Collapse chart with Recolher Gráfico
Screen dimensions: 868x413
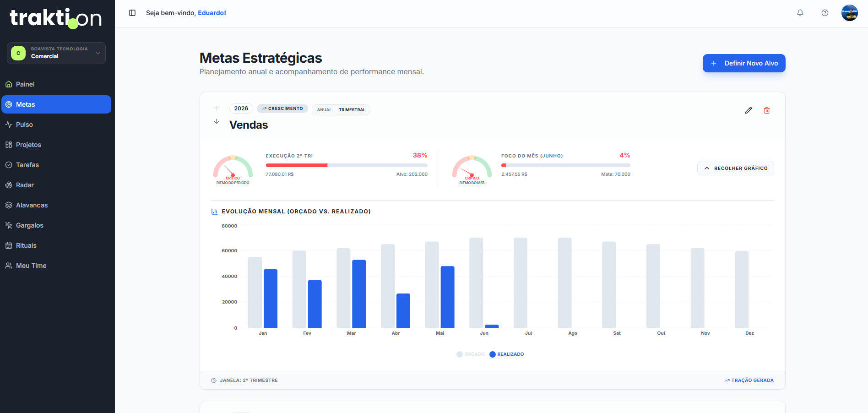(x=736, y=168)
